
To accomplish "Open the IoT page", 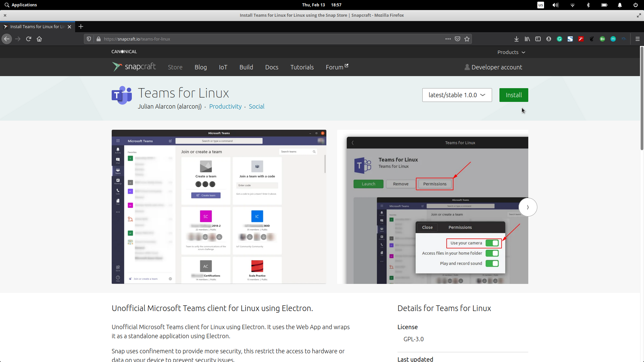I will pyautogui.click(x=223, y=67).
